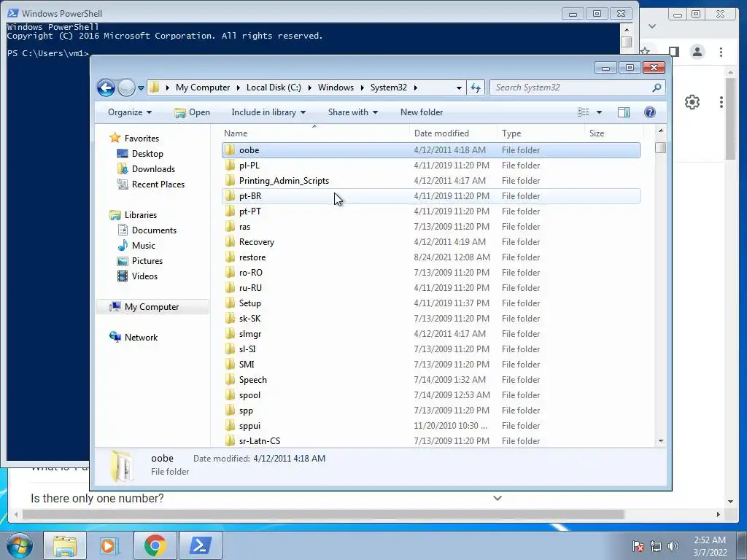This screenshot has width=747, height=560.
Task: Go back with the Explorer Back arrow
Action: [106, 87]
